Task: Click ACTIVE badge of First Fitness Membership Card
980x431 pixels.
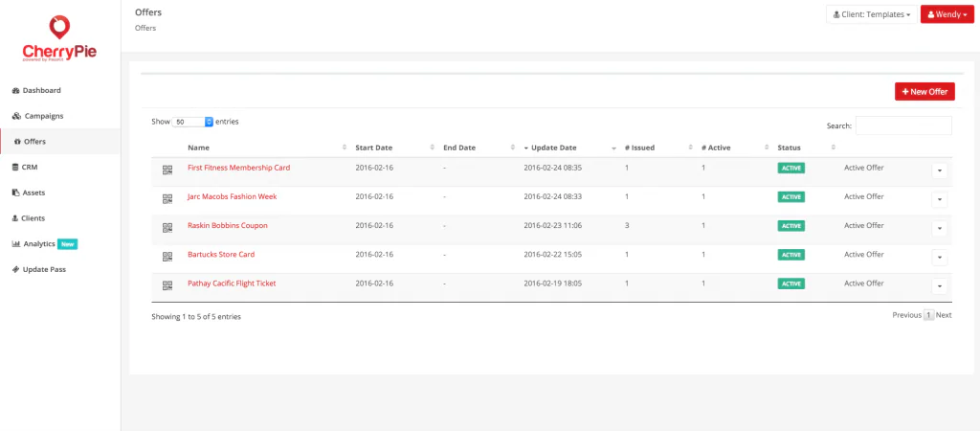Action: [x=791, y=169]
